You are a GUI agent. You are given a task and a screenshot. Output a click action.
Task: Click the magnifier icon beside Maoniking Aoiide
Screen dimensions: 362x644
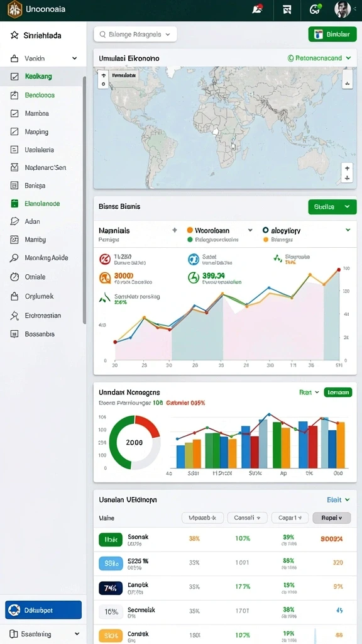pyautogui.click(x=14, y=258)
